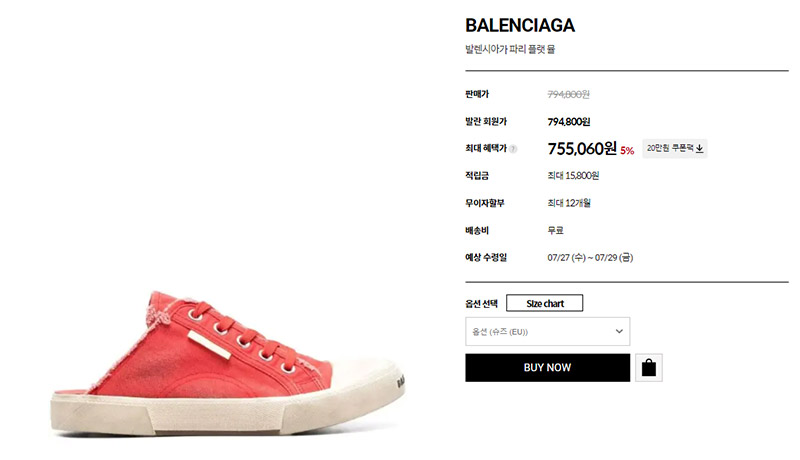Click the 무료 shipping fee value

click(x=555, y=231)
